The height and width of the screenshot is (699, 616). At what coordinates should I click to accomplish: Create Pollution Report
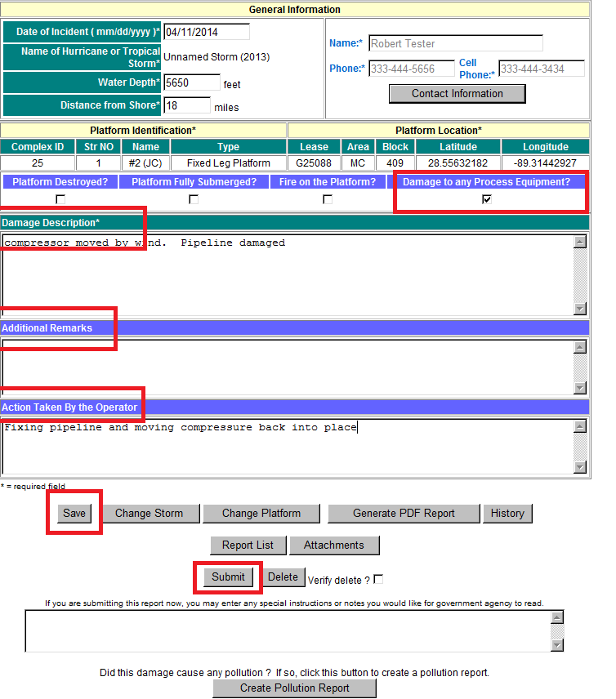295,688
